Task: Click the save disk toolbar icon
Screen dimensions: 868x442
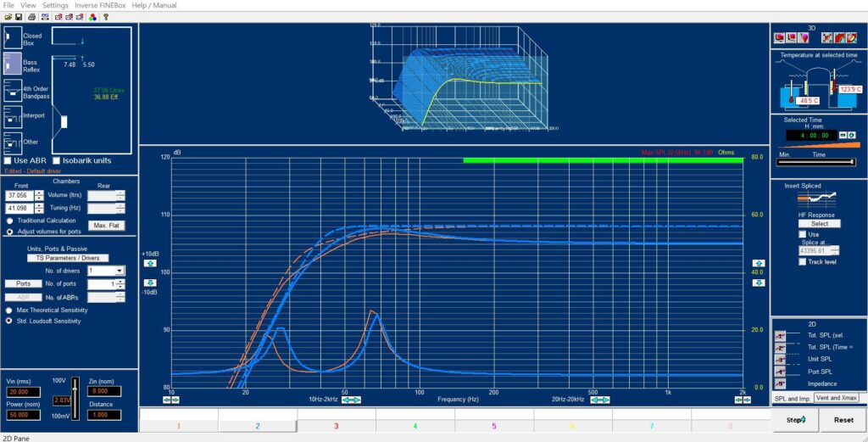Action: tap(19, 16)
